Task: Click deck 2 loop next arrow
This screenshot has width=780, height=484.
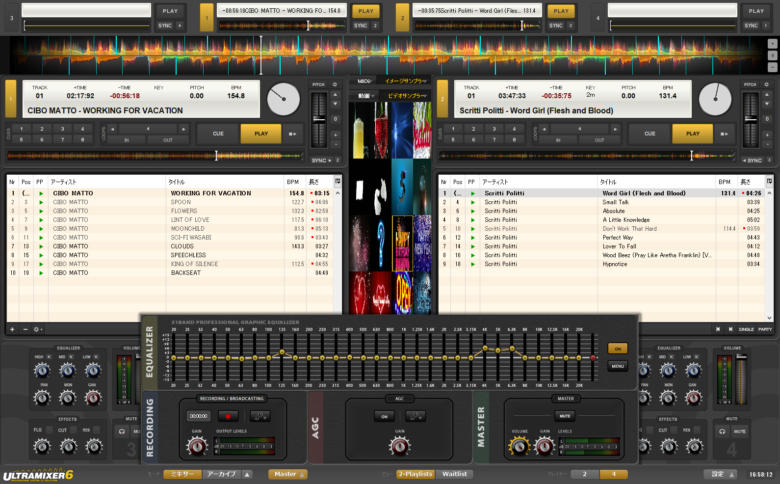Action: pos(615,129)
